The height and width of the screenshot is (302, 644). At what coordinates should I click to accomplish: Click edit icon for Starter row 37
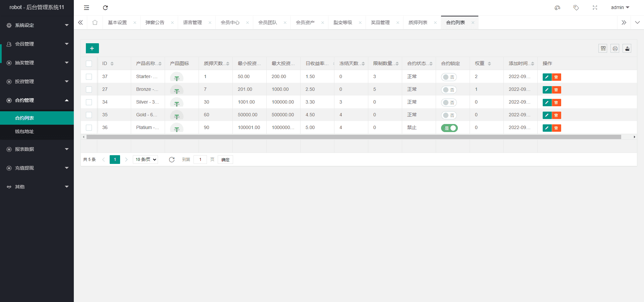(547, 77)
